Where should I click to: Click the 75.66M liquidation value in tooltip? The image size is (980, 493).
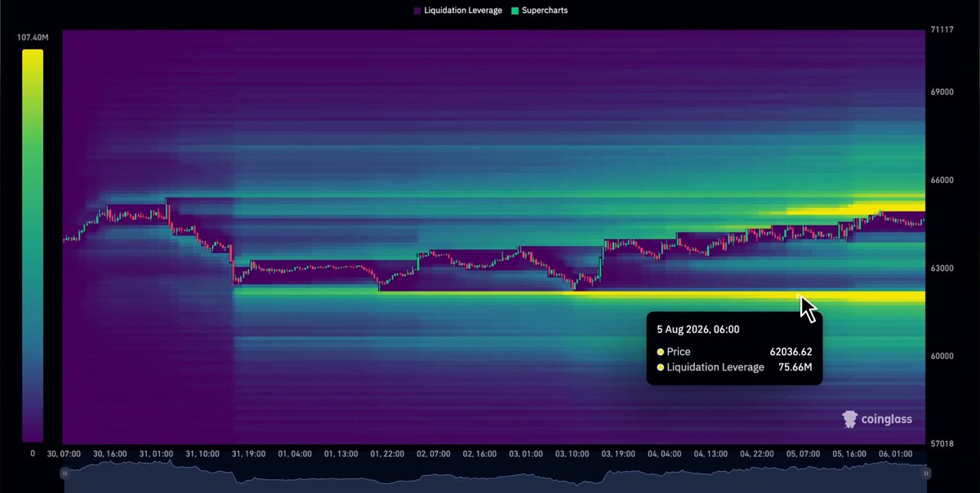pos(795,367)
